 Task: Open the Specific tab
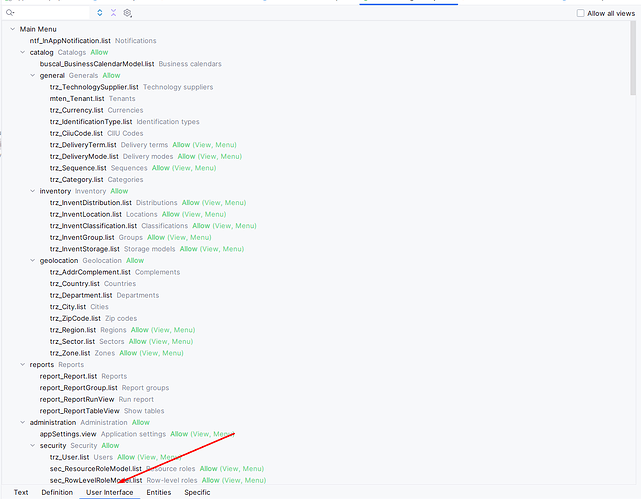tap(197, 492)
